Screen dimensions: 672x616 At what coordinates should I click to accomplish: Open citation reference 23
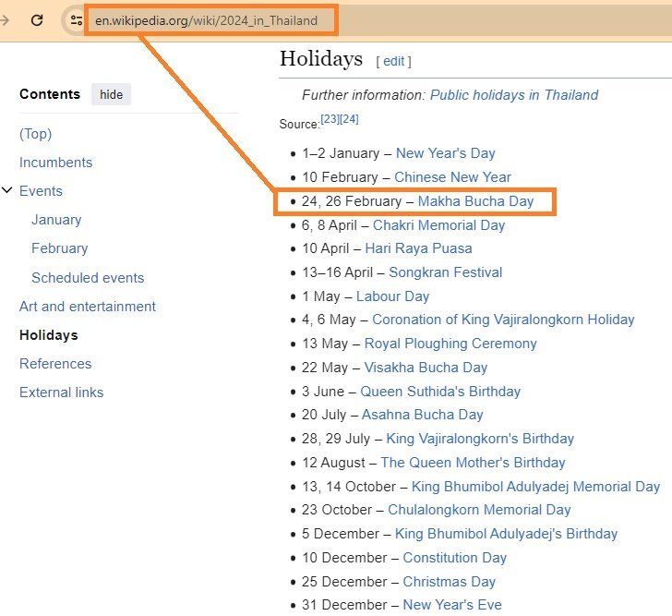point(330,119)
